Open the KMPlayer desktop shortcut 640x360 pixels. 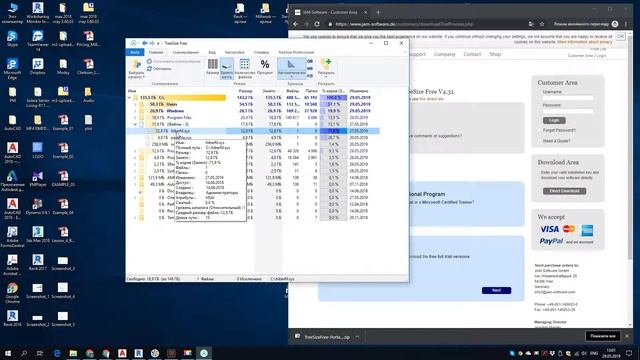point(38,178)
